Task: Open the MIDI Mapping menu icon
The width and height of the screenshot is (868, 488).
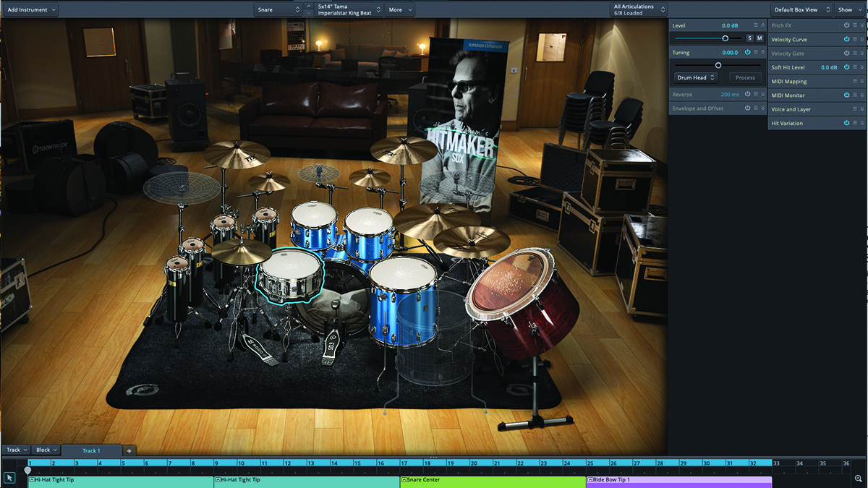Action: (x=854, y=81)
